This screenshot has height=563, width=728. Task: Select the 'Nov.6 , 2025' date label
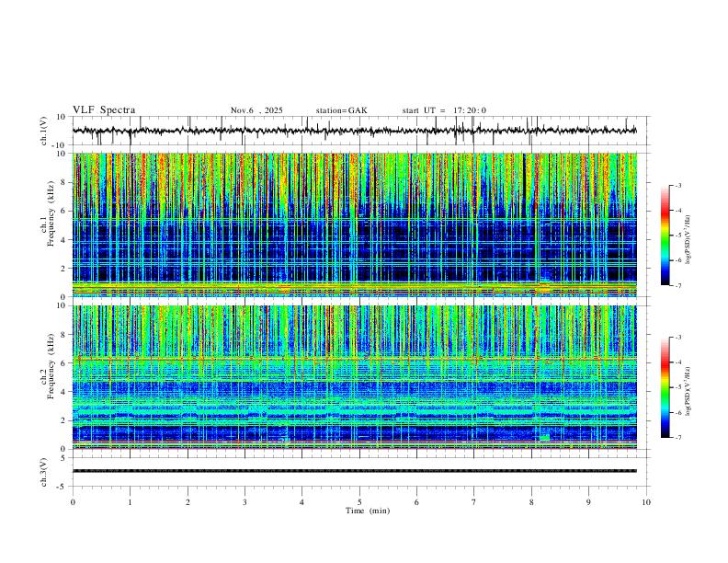(x=256, y=110)
